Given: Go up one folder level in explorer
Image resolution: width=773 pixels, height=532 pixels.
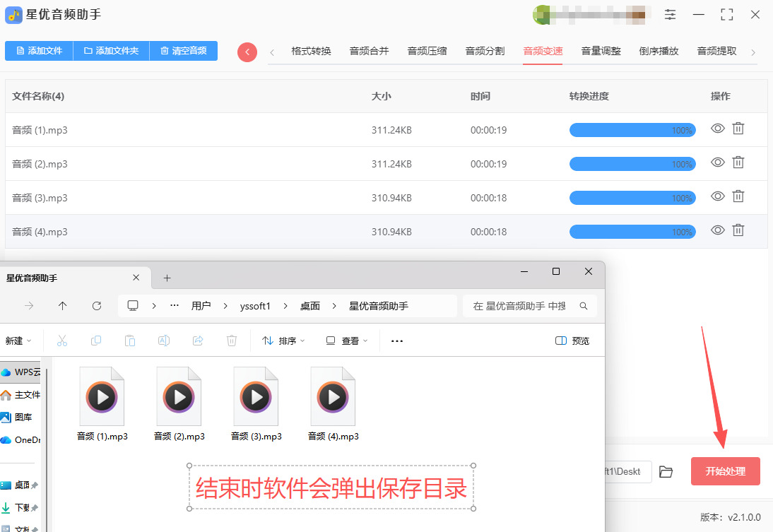Looking at the screenshot, I should pos(63,306).
